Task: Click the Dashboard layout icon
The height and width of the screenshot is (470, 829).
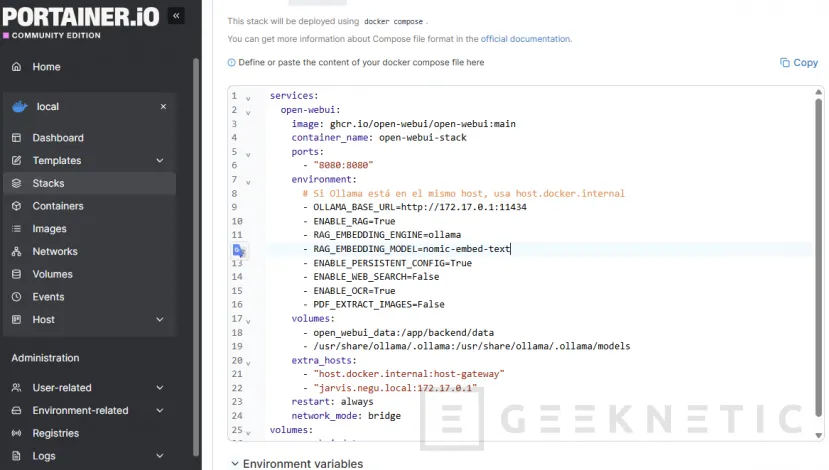Action: pyautogui.click(x=16, y=137)
